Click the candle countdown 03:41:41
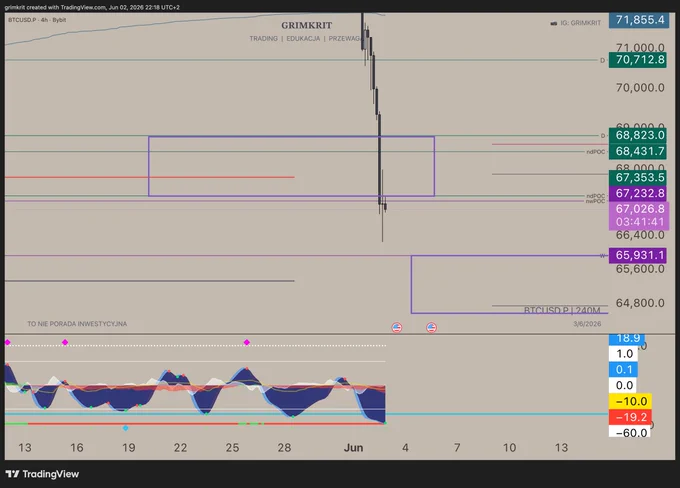 pyautogui.click(x=640, y=222)
